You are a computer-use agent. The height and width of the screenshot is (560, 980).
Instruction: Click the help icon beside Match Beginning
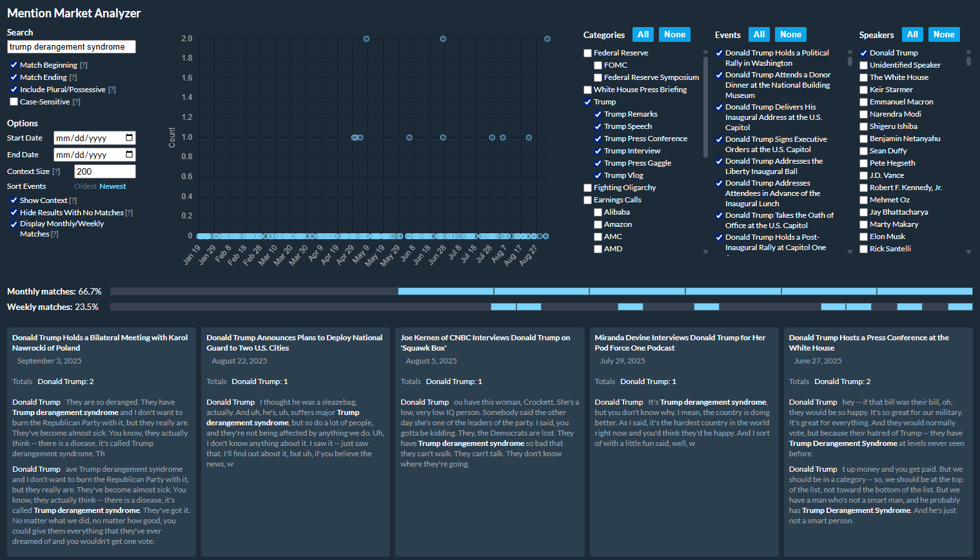click(x=84, y=65)
